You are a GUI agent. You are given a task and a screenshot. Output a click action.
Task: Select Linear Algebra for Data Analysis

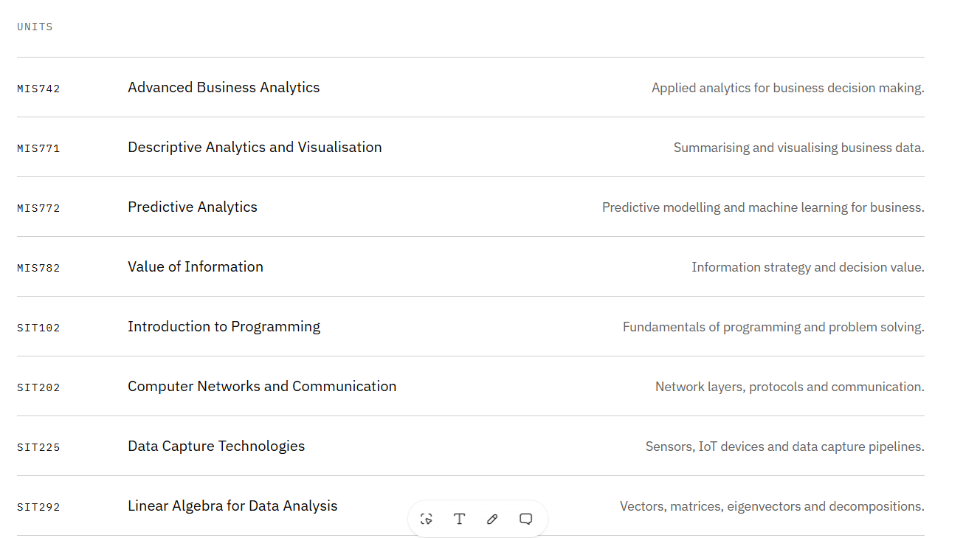pos(232,506)
